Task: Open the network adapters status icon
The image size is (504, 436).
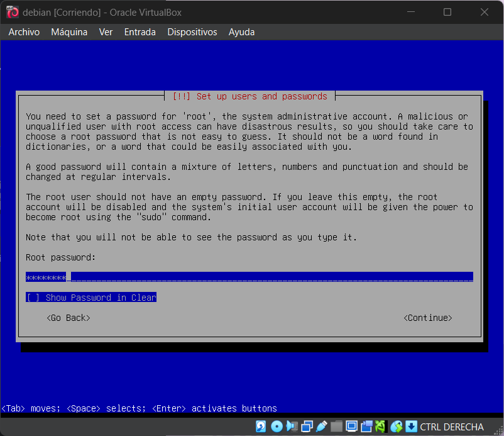Action: (x=307, y=427)
